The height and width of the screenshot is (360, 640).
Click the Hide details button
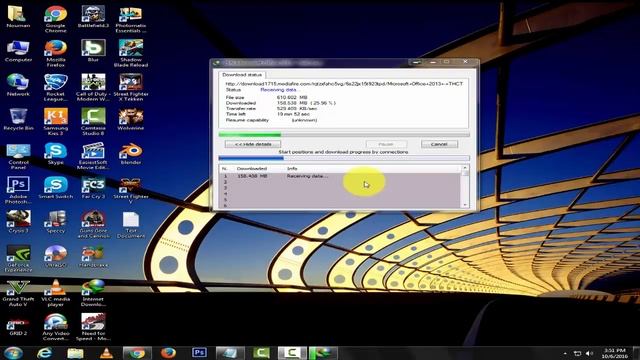(x=253, y=144)
